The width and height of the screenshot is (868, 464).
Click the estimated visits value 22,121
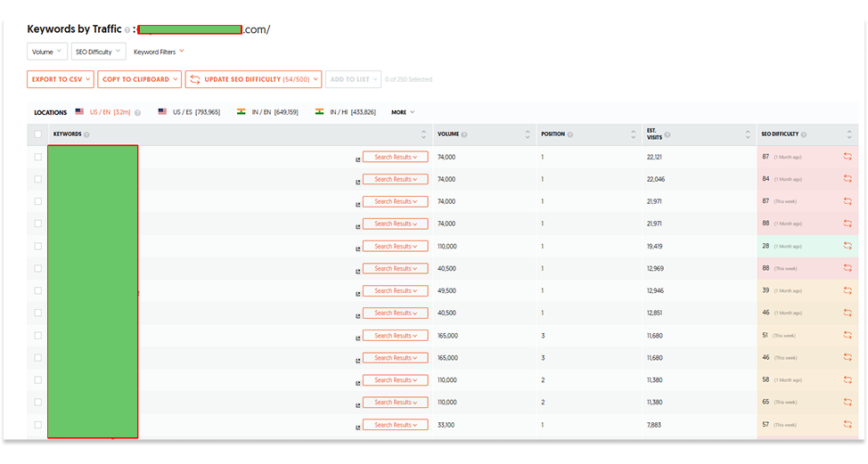click(x=654, y=157)
